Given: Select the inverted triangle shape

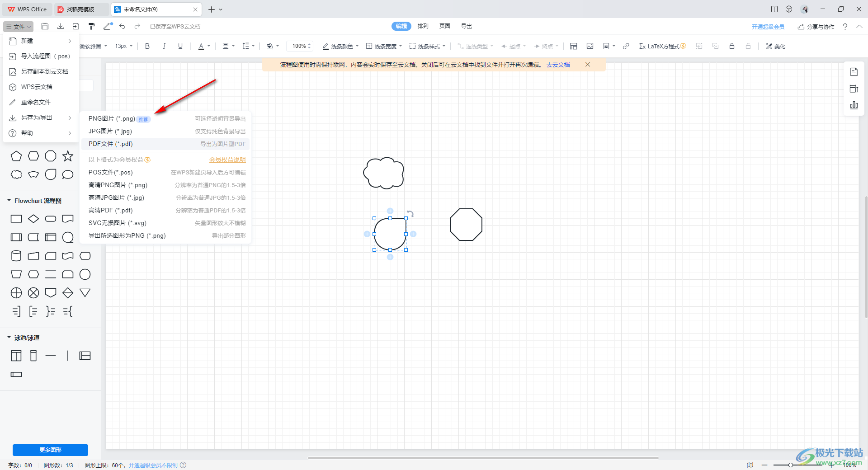Looking at the screenshot, I should coord(85,293).
